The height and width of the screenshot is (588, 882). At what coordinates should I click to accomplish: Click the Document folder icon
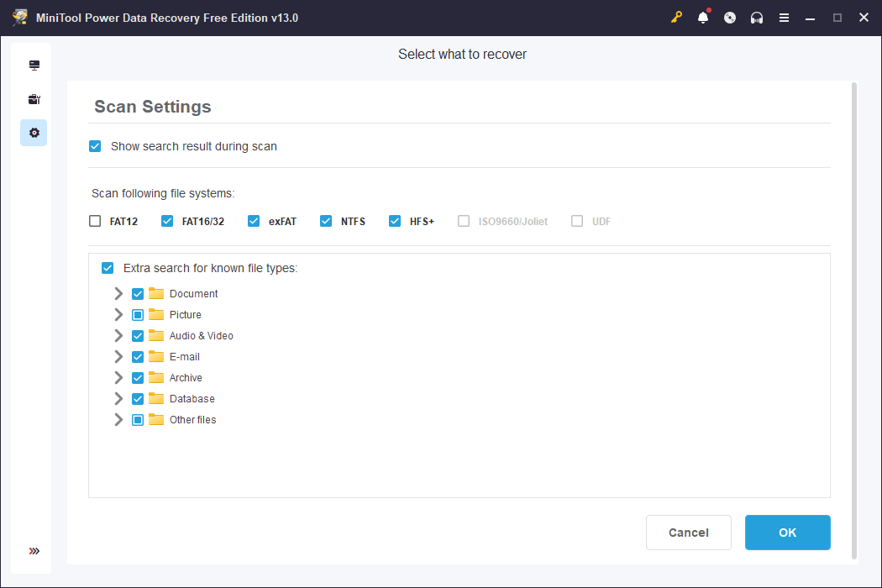coord(156,293)
